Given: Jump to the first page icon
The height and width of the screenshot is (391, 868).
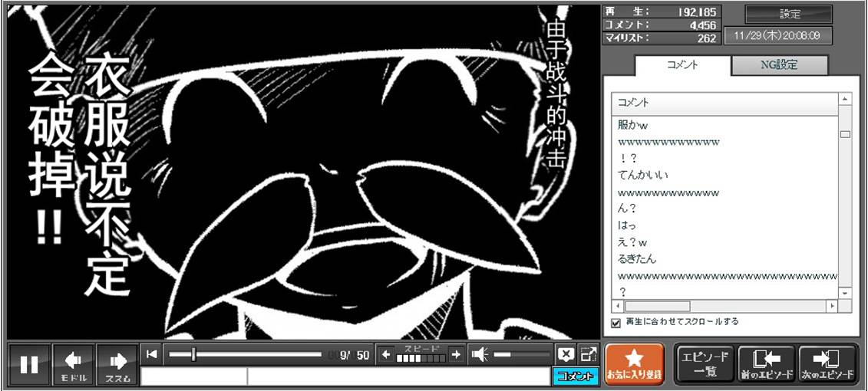Looking at the screenshot, I should pyautogui.click(x=152, y=353).
